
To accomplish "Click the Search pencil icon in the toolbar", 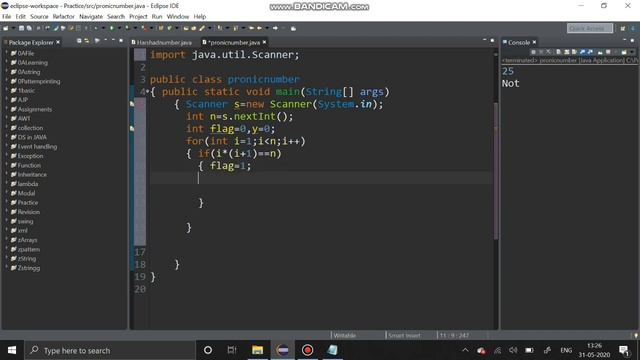I will tap(202, 28).
